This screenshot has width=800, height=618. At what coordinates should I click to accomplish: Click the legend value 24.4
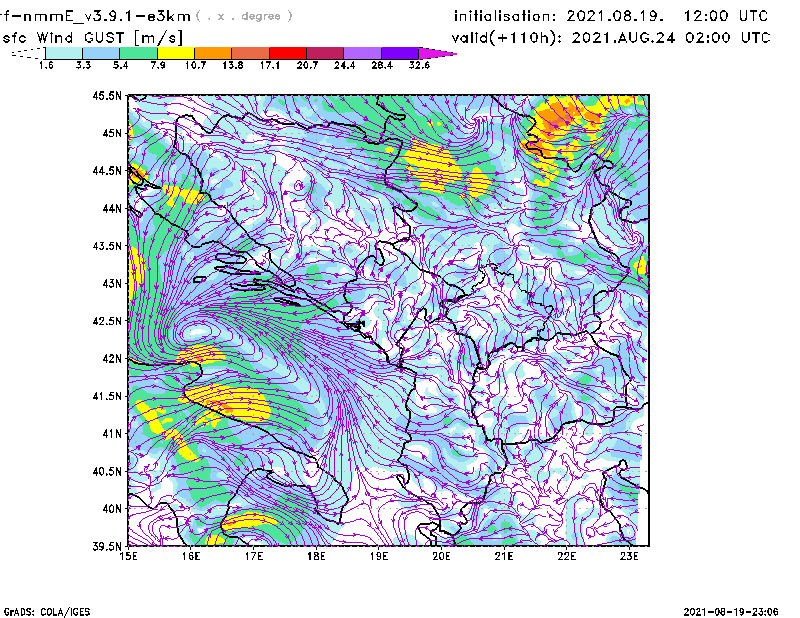344,65
